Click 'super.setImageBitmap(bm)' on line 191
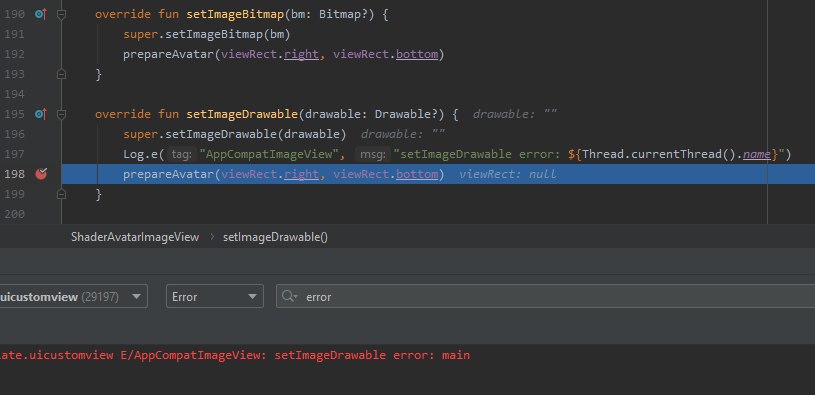Screen dimensions: 815x395 point(206,34)
